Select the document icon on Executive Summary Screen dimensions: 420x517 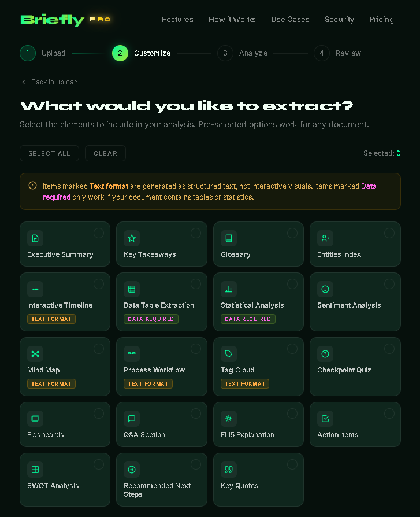coord(35,238)
